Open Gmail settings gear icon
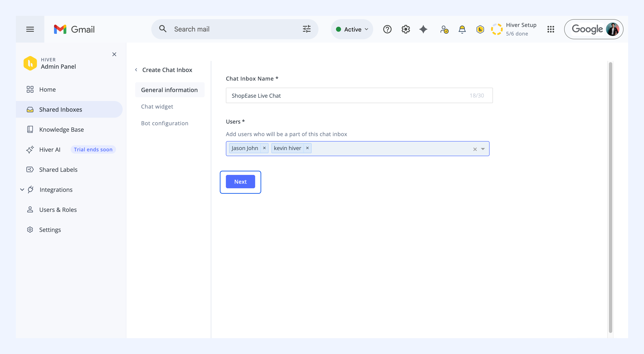The height and width of the screenshot is (354, 644). pyautogui.click(x=406, y=29)
